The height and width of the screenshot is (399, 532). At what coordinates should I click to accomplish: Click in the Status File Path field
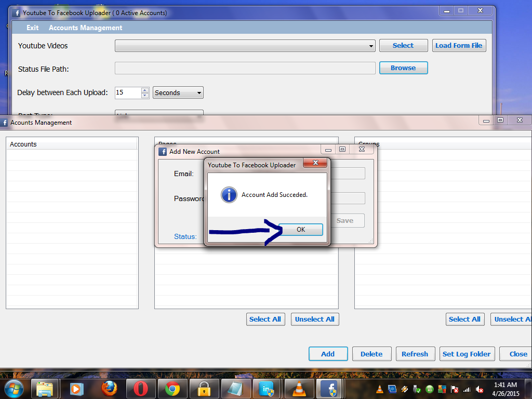[x=245, y=68]
